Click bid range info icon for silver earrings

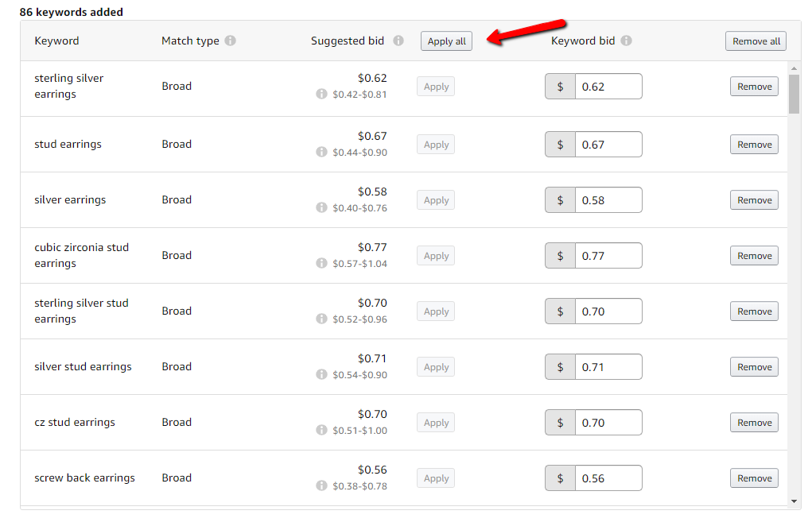(321, 207)
